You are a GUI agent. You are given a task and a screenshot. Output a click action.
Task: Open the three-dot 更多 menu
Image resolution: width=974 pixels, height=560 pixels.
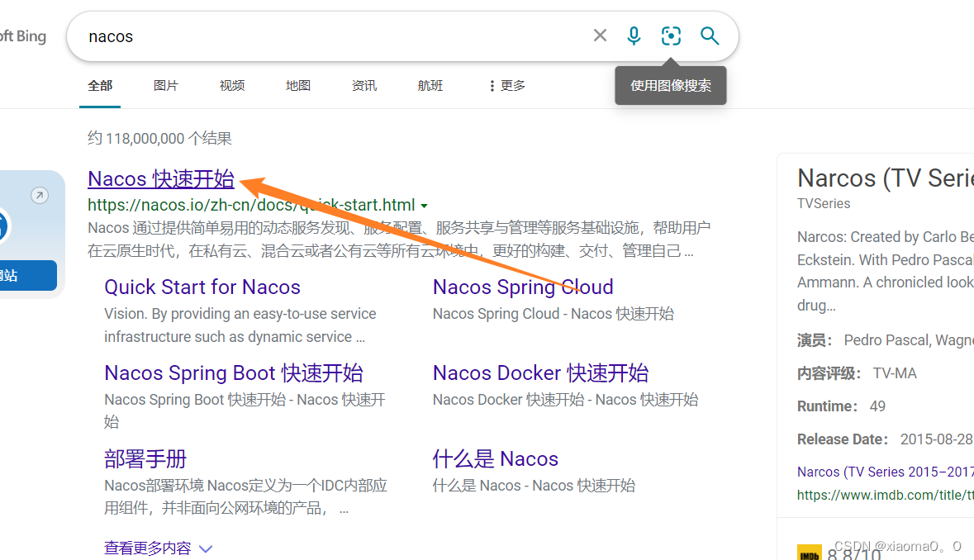click(507, 86)
